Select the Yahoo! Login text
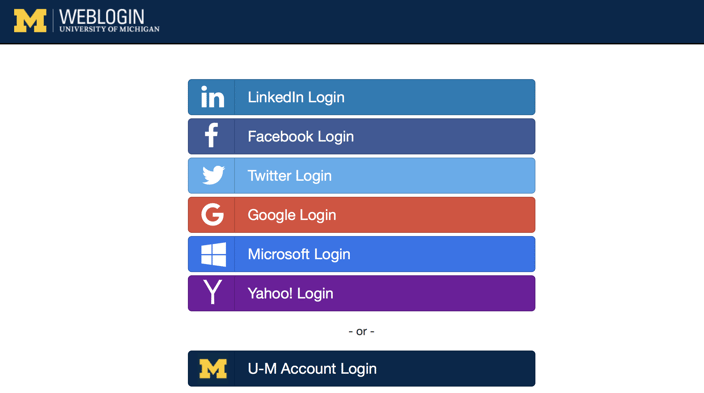704x393 pixels. coord(290,294)
